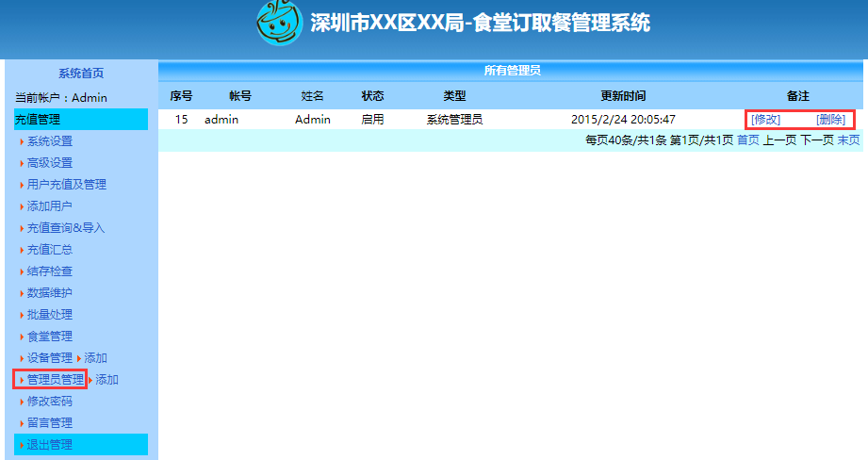
Task: Open 管理员管理 page
Action: click(56, 380)
